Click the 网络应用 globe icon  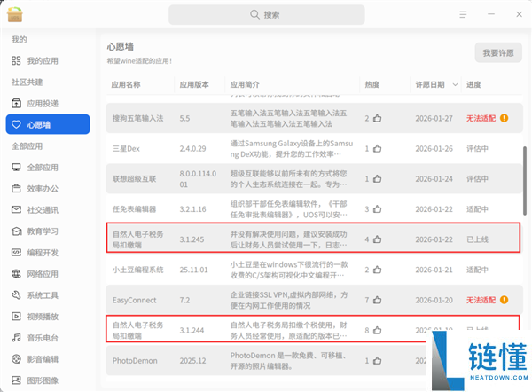tap(16, 274)
